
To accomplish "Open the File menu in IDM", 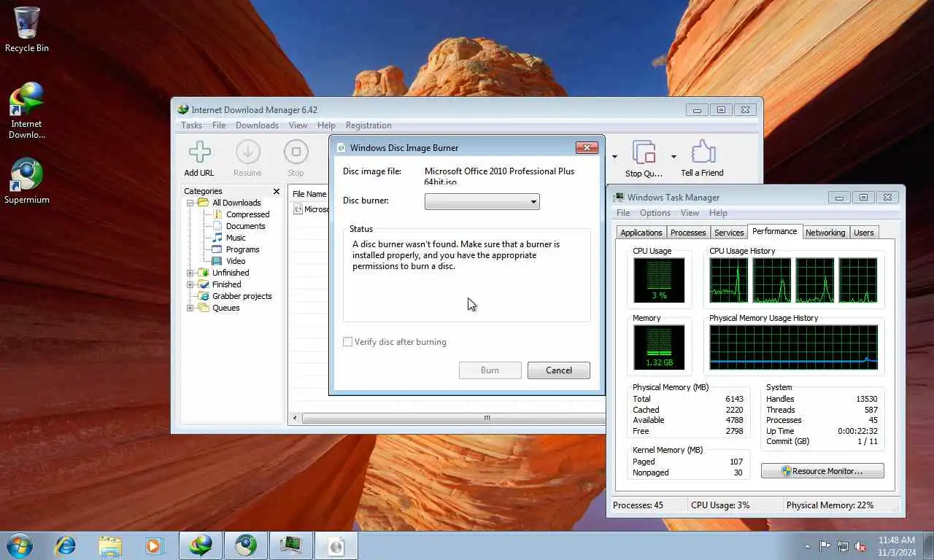I will (x=219, y=125).
